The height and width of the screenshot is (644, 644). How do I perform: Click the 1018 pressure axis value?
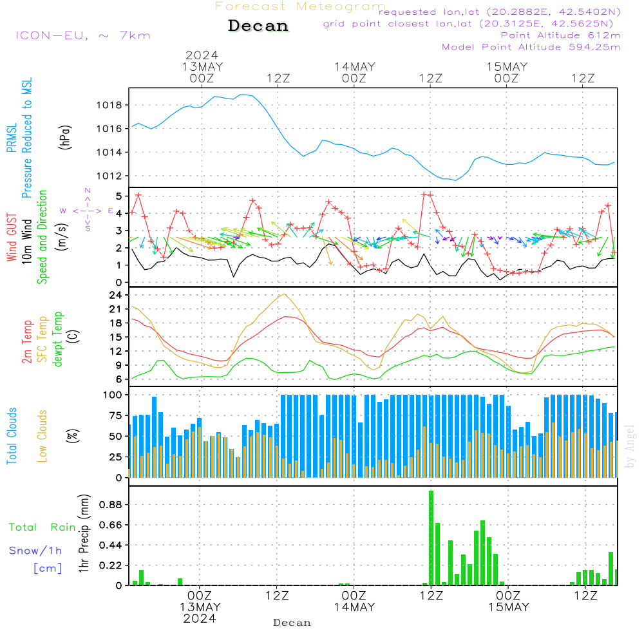point(109,105)
